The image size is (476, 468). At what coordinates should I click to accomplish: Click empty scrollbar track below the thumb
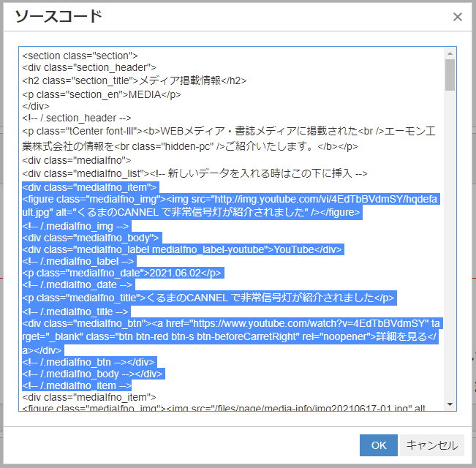coord(450,256)
